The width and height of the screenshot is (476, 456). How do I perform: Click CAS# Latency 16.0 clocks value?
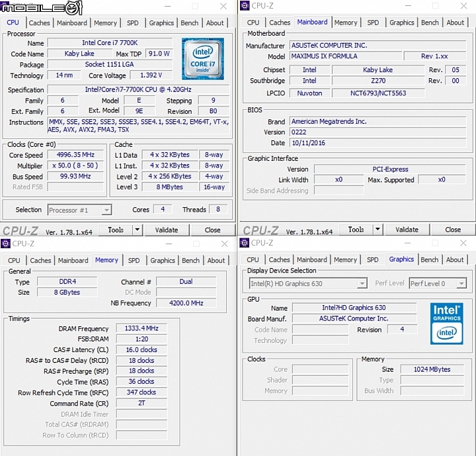click(141, 349)
